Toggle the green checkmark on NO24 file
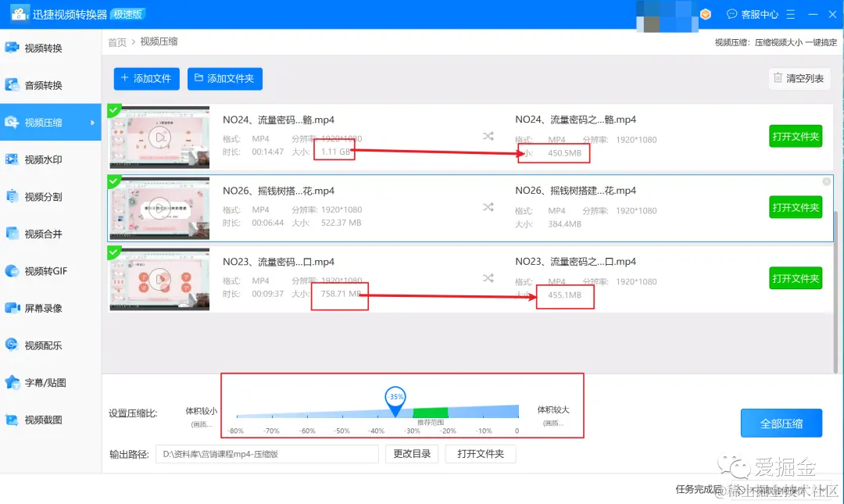Image resolution: width=844 pixels, height=504 pixels. 114,110
